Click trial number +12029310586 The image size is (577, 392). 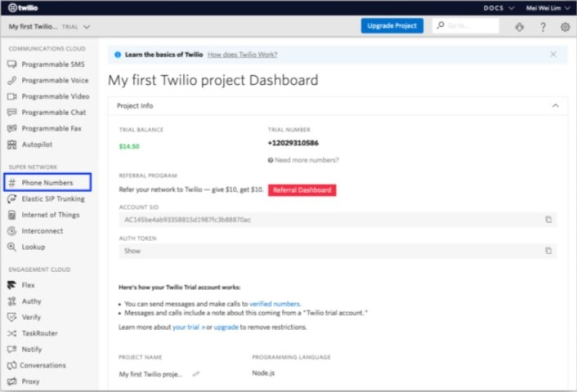tap(293, 143)
